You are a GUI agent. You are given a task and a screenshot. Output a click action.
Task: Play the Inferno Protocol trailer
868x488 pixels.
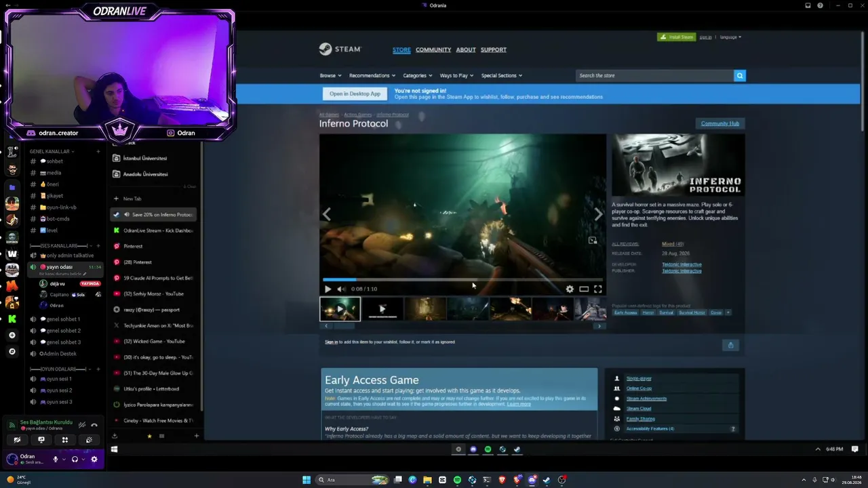click(328, 289)
